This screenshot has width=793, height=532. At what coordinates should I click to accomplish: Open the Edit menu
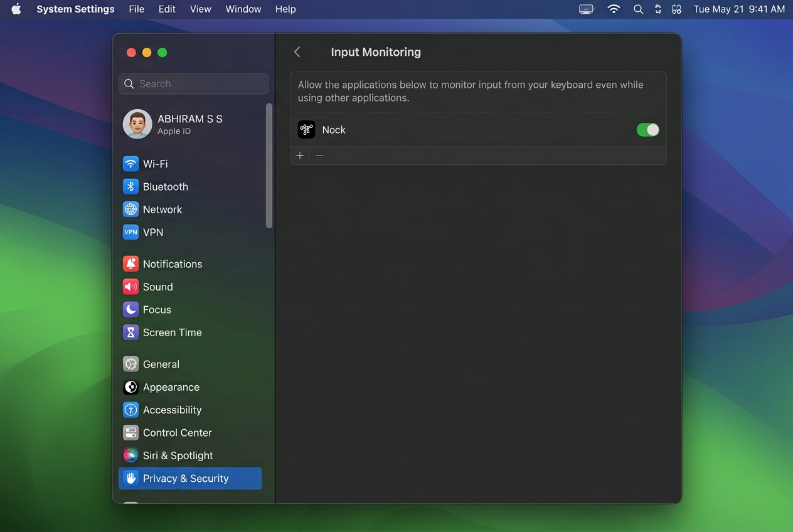[x=167, y=9]
